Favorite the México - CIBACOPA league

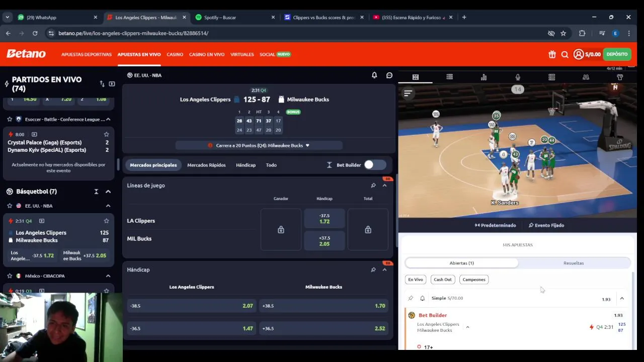coord(10,276)
